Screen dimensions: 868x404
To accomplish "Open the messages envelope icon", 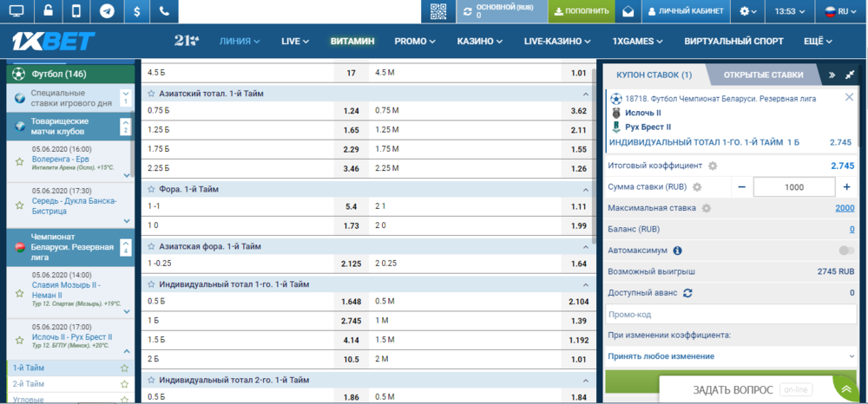I will 628,11.
